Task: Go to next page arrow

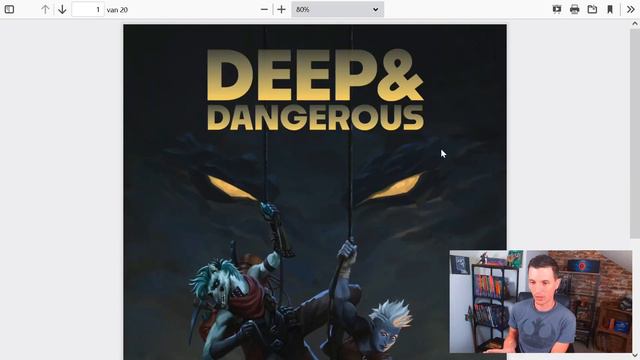Action: click(62, 9)
